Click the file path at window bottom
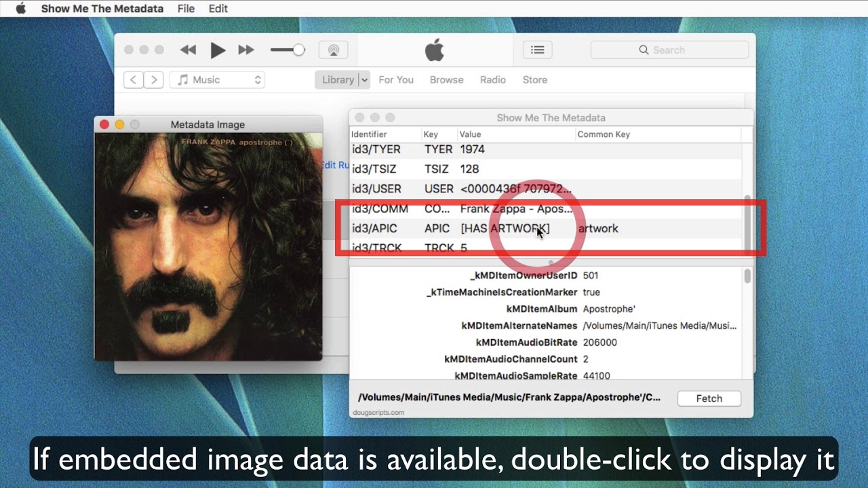 pos(509,398)
